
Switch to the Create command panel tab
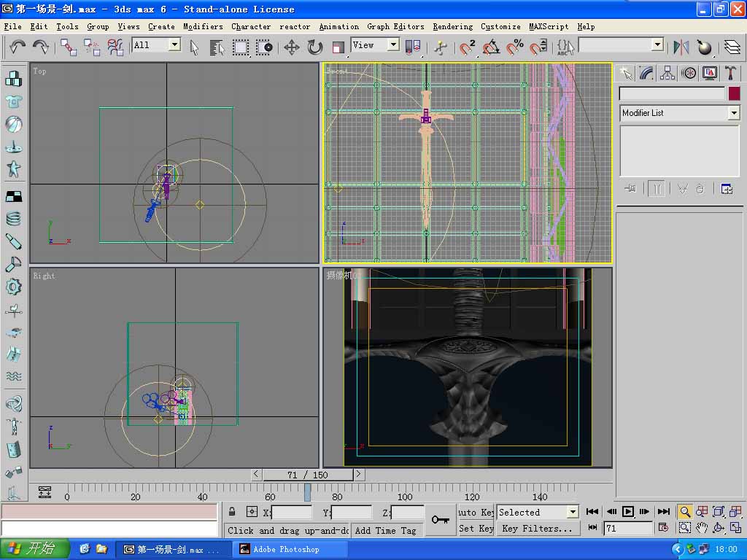[625, 73]
